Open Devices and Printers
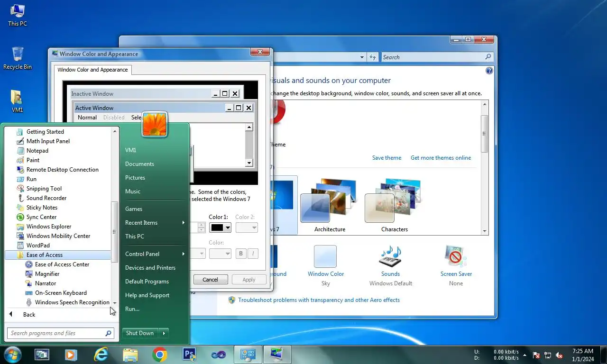The width and height of the screenshot is (607, 364). pyautogui.click(x=150, y=268)
